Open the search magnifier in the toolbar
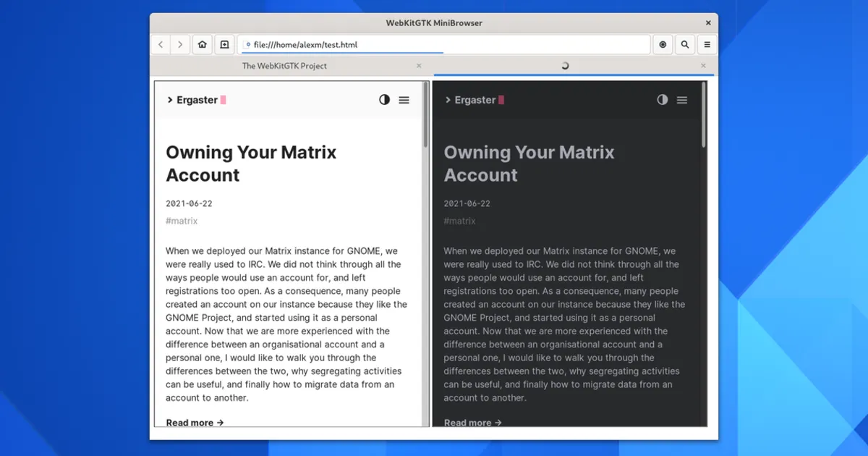 coord(685,45)
